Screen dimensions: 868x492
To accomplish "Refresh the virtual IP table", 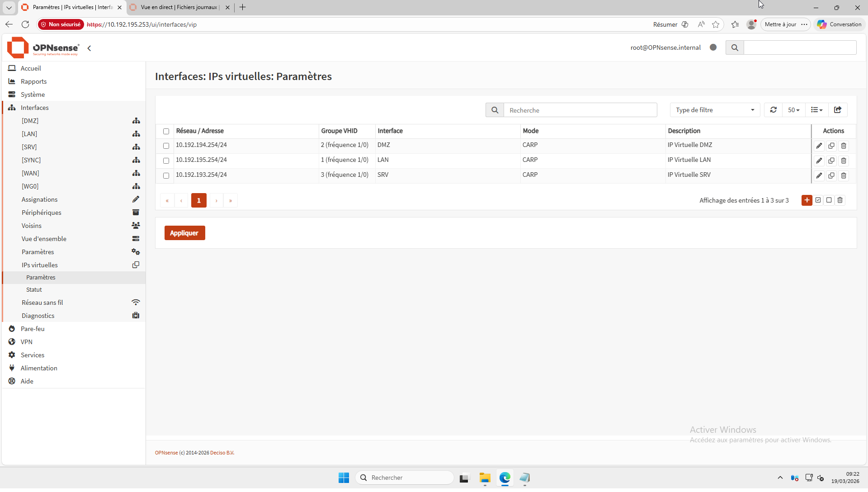I will click(773, 110).
